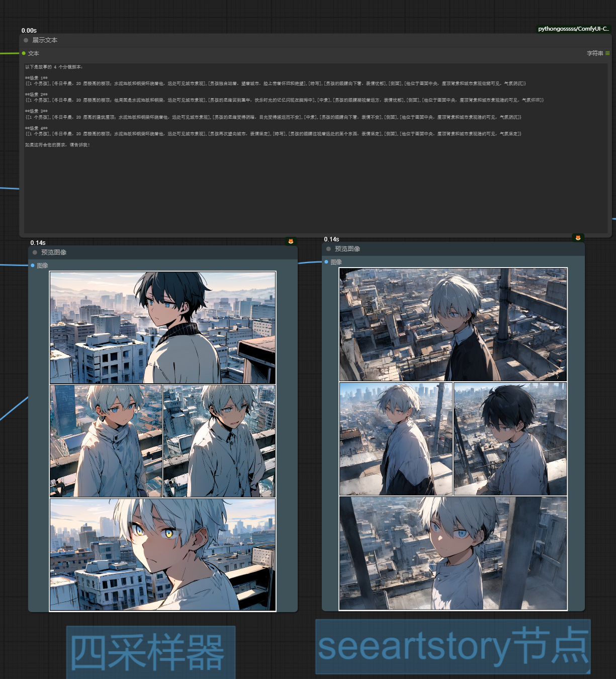Collapse the 展示文本 node via its title dot

coord(26,40)
